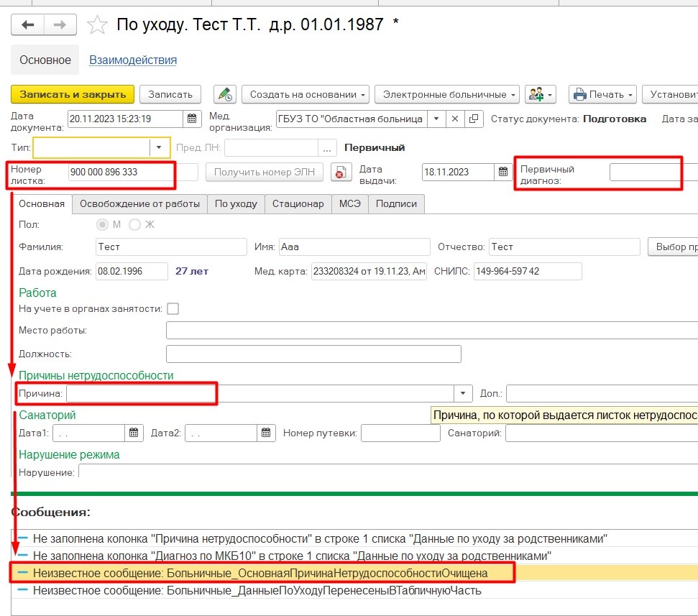Image resolution: width=698 pixels, height=616 pixels.
Task: Select the Ж gender radio button
Action: tap(134, 224)
